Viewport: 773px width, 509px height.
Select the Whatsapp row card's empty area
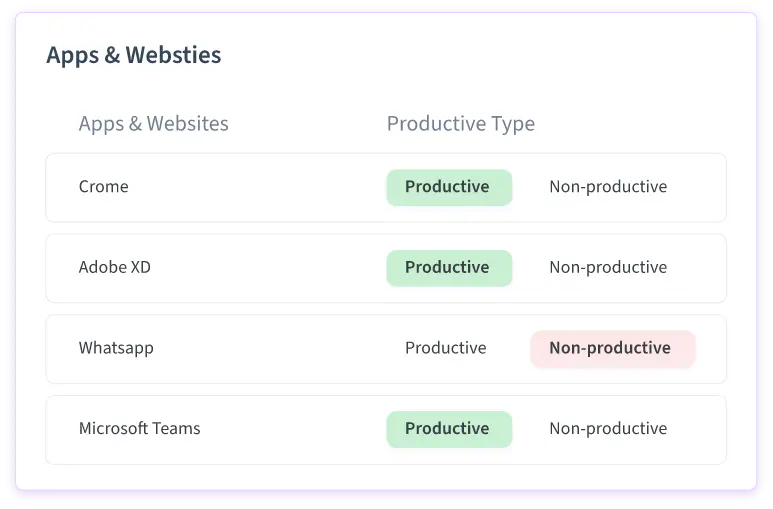pos(260,348)
